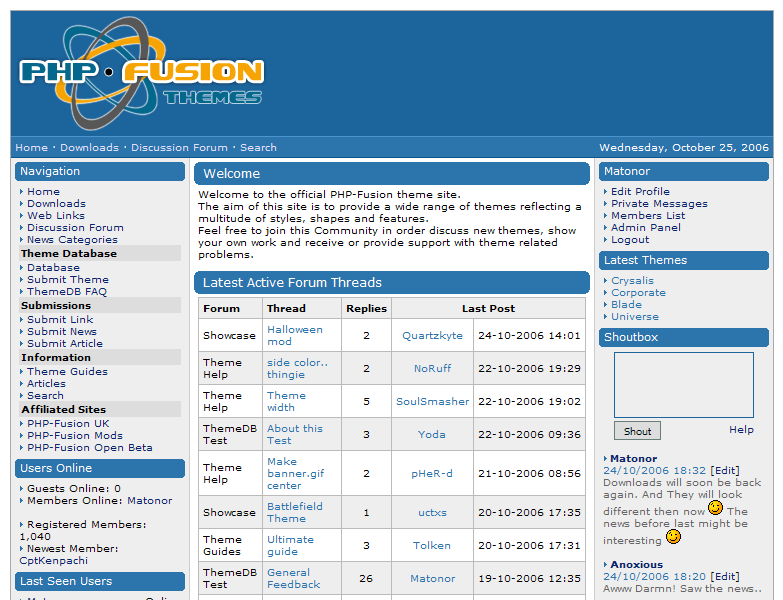Open newest member CptKenpachi profile
The height and width of the screenshot is (600, 783).
[53, 561]
